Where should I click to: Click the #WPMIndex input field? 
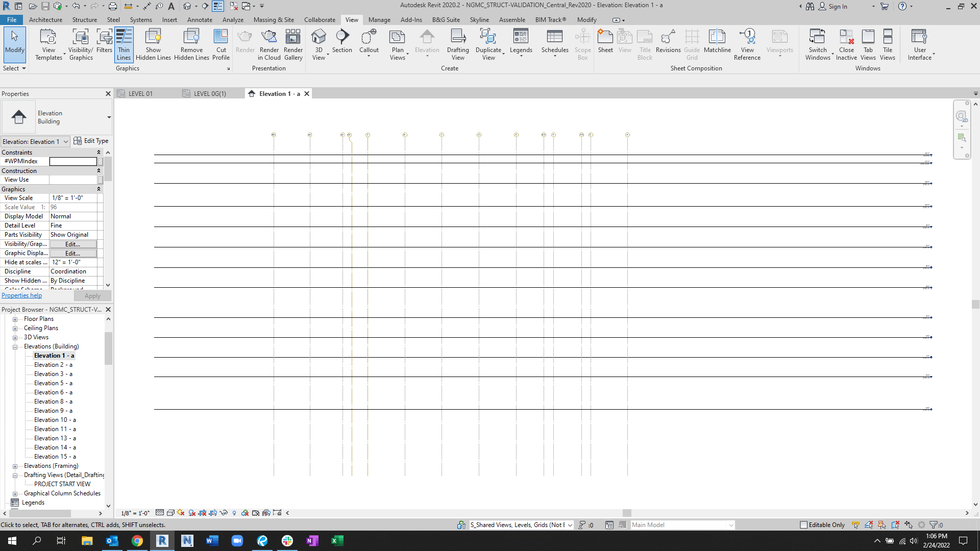point(73,161)
